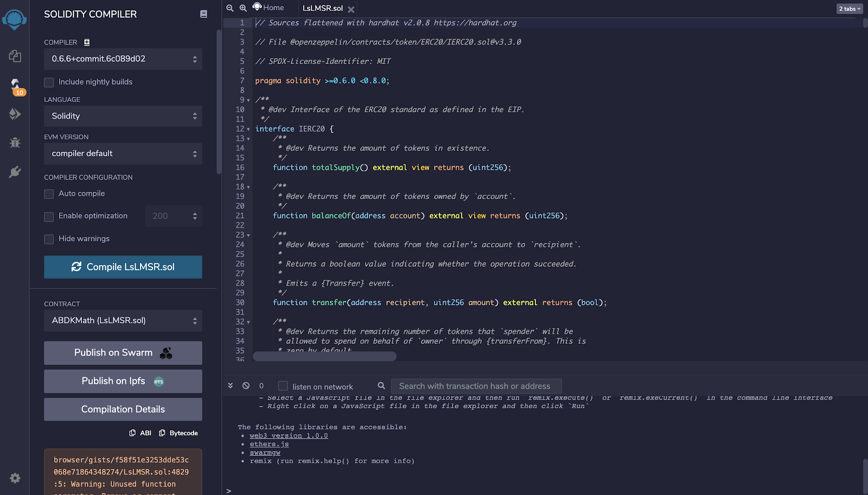Viewport: 868px width, 495px height.
Task: Open Deploy & Run Transactions icon
Action: click(15, 114)
